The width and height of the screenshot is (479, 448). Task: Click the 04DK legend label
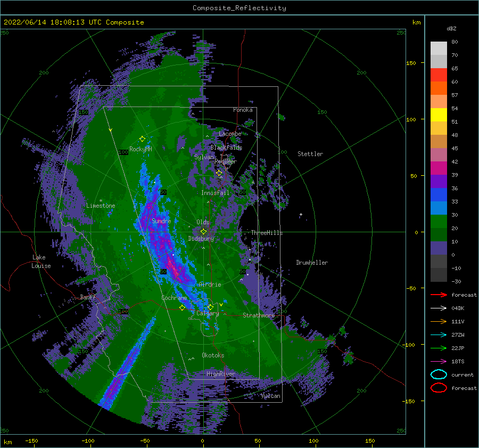click(x=458, y=308)
